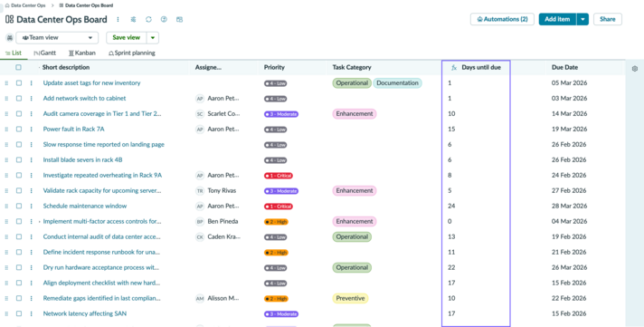Click due date 28 Mar 2026
Screen dimensions: 644x327
(x=569, y=206)
